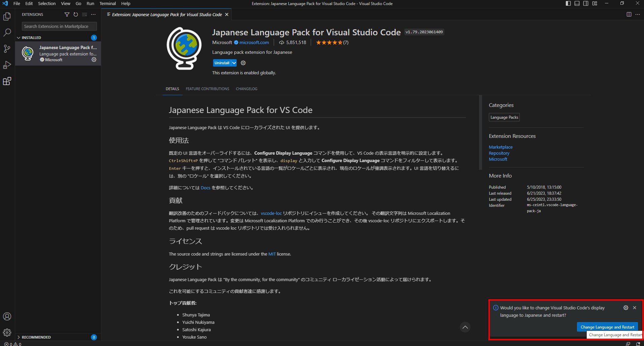The width and height of the screenshot is (644, 346).
Task: Click the Language Packs category tag
Action: (504, 117)
